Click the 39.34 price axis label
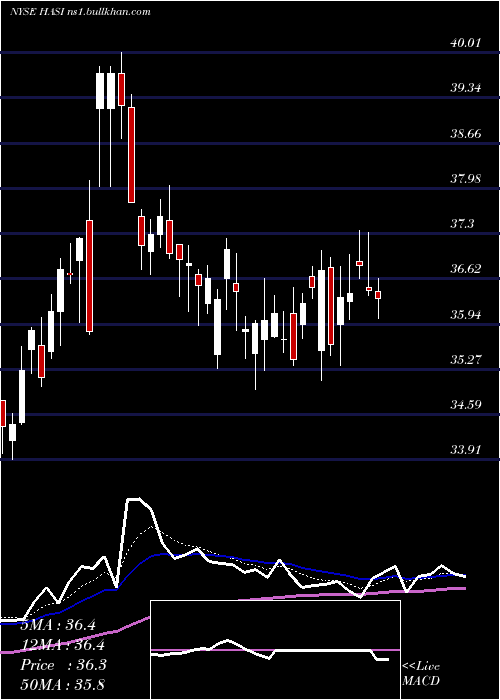500x700 pixels. [466, 88]
